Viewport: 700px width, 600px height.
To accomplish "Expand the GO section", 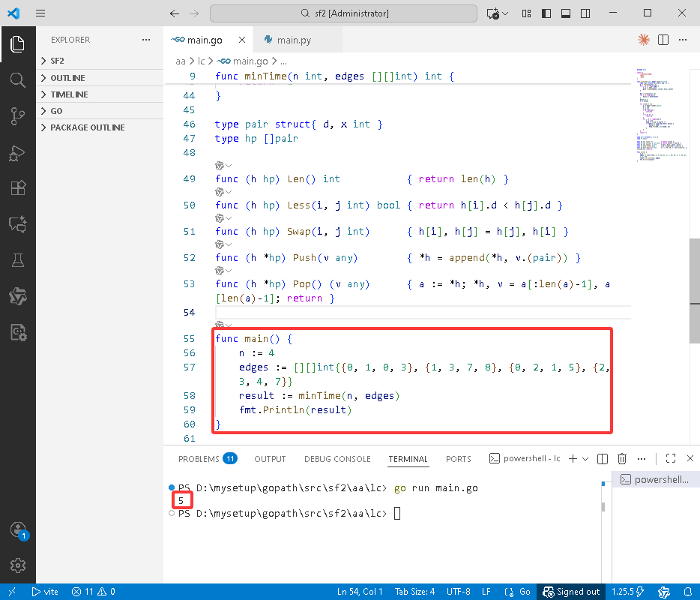I will tap(100, 111).
